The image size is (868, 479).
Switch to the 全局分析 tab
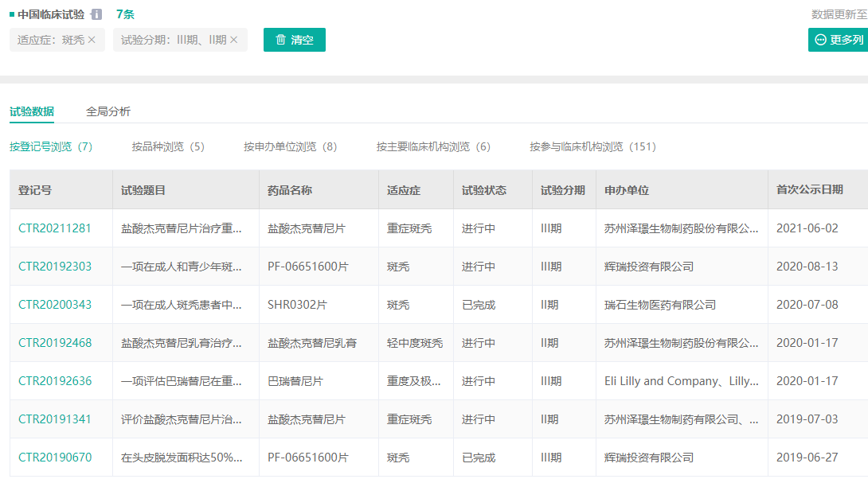pos(108,111)
